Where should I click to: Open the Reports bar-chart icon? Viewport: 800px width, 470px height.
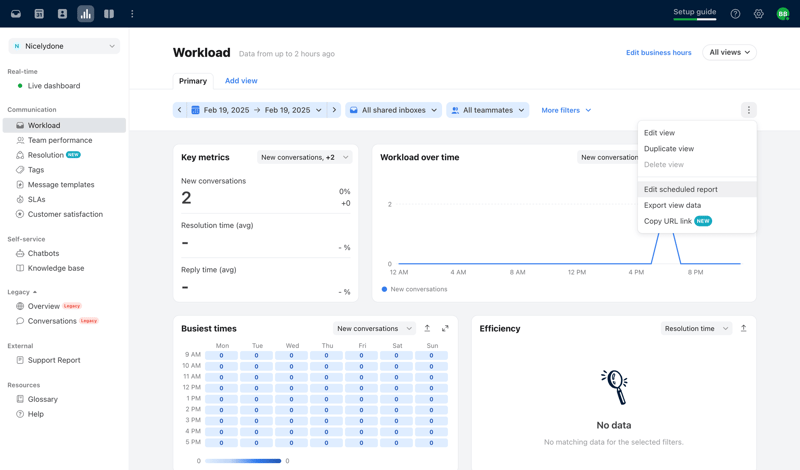[x=86, y=14]
